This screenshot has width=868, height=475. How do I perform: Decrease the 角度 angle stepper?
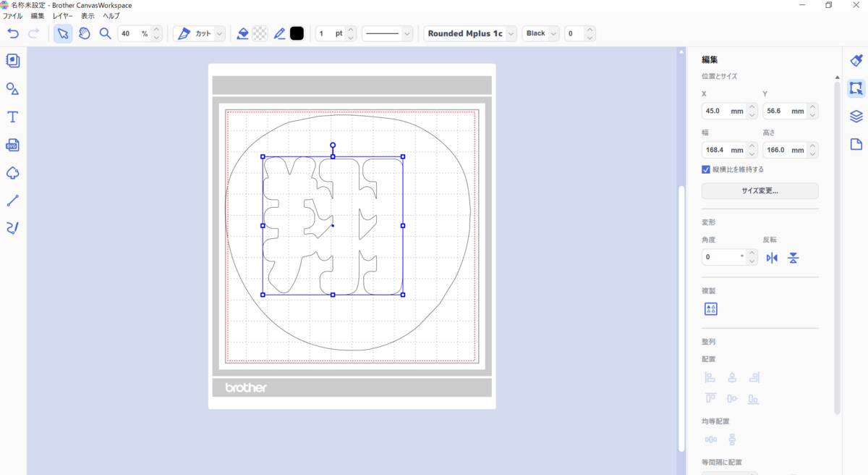coord(752,261)
